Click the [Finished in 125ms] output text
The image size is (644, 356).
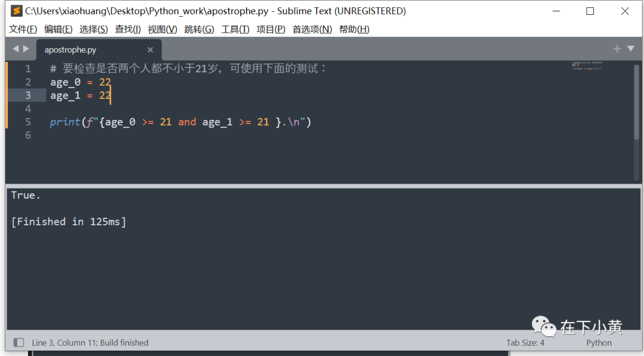coord(69,222)
